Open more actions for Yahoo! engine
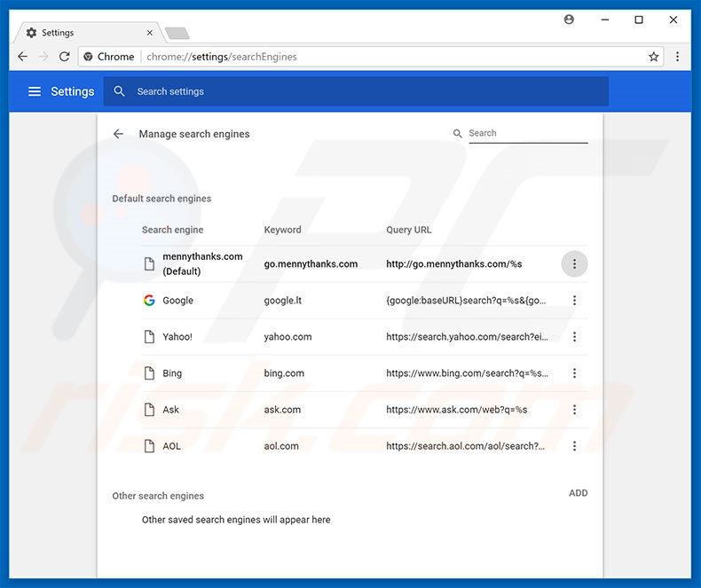Image resolution: width=701 pixels, height=588 pixels. [x=574, y=337]
